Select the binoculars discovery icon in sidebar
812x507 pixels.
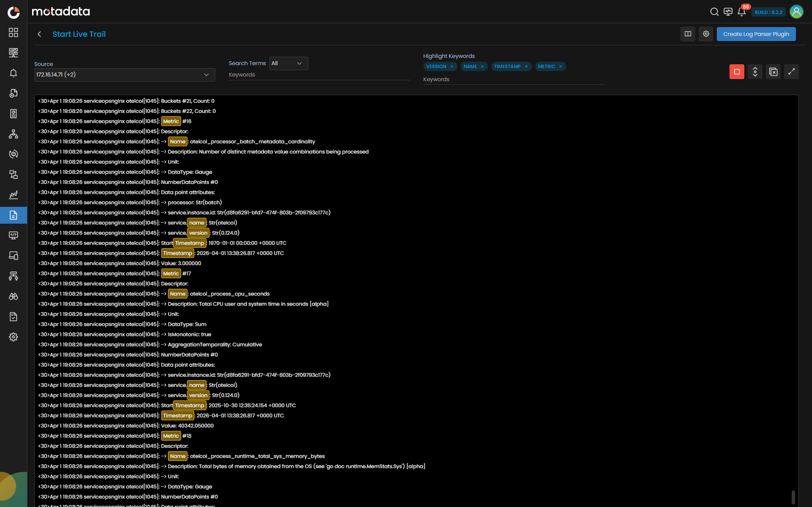coord(13,296)
